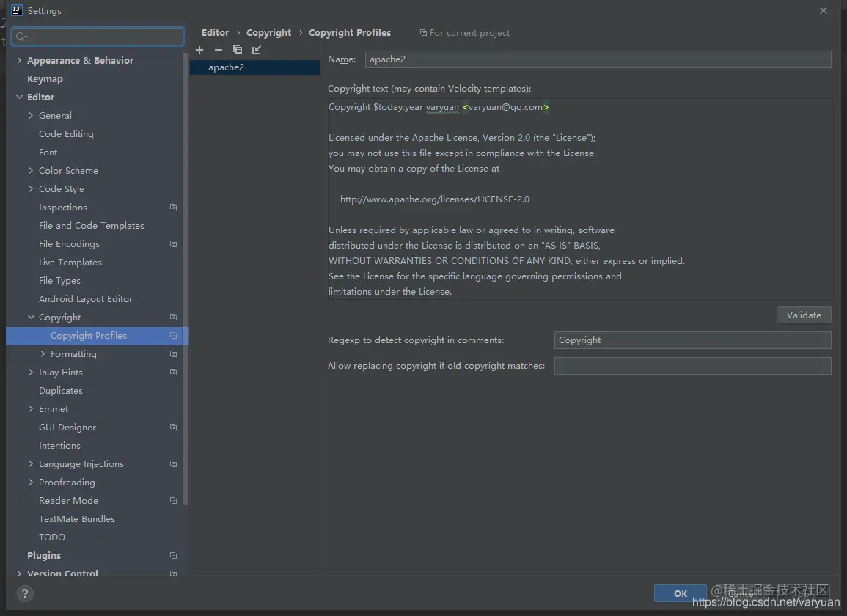The width and height of the screenshot is (847, 616).
Task: Expand the Language Injections subtree
Action: pyautogui.click(x=31, y=463)
